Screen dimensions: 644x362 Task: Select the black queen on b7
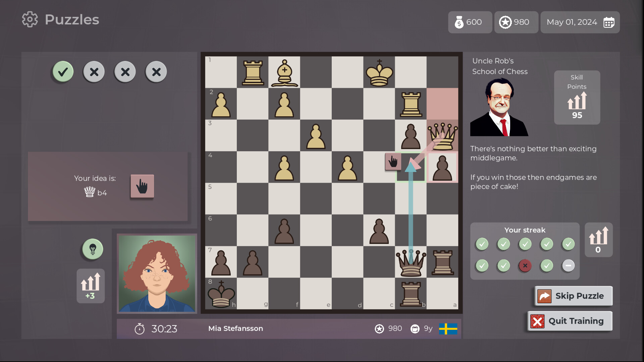pos(411,263)
